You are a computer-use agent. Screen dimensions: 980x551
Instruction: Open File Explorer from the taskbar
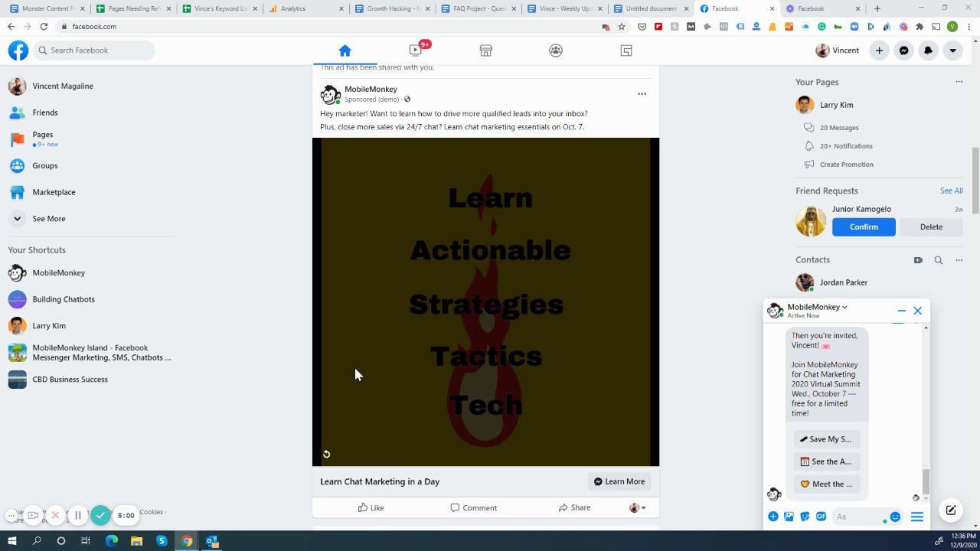136,541
